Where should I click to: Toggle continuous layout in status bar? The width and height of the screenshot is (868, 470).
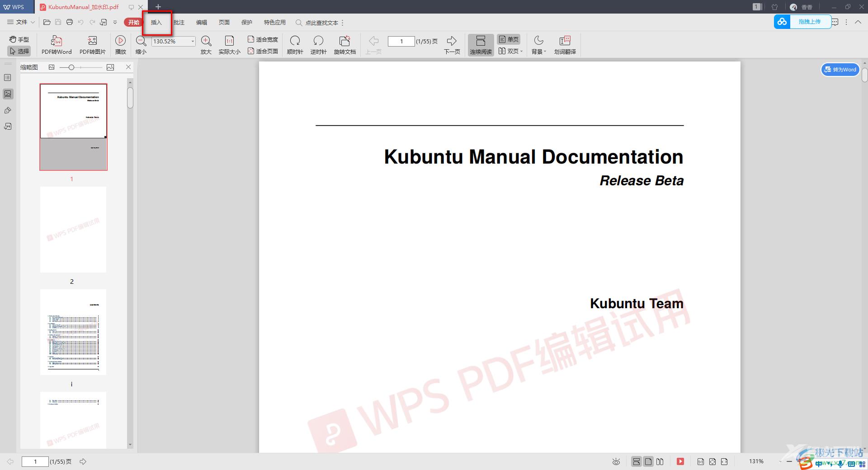636,461
